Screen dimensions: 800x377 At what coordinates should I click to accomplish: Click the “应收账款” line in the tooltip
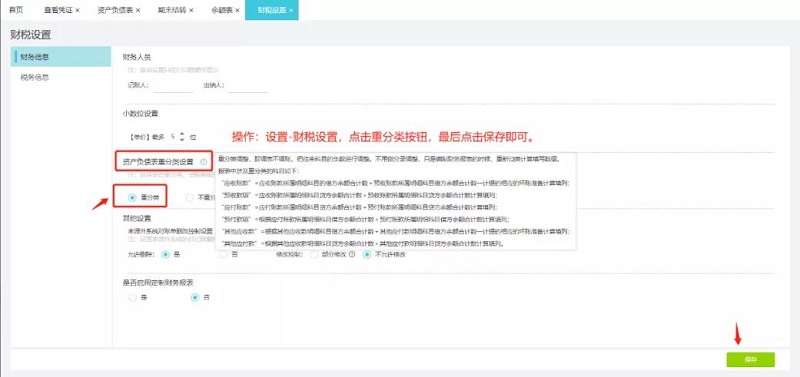pyautogui.click(x=396, y=183)
